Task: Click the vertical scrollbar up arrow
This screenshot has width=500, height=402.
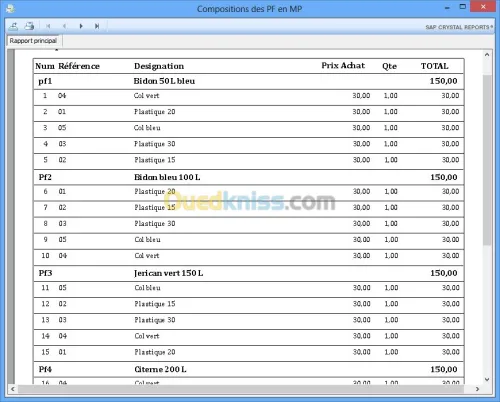Action: [487, 55]
